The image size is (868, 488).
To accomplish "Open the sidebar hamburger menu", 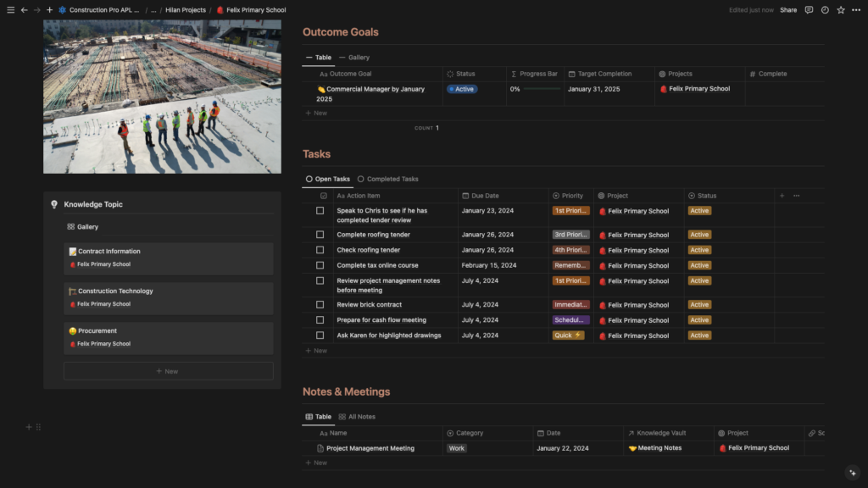I will pyautogui.click(x=10, y=10).
